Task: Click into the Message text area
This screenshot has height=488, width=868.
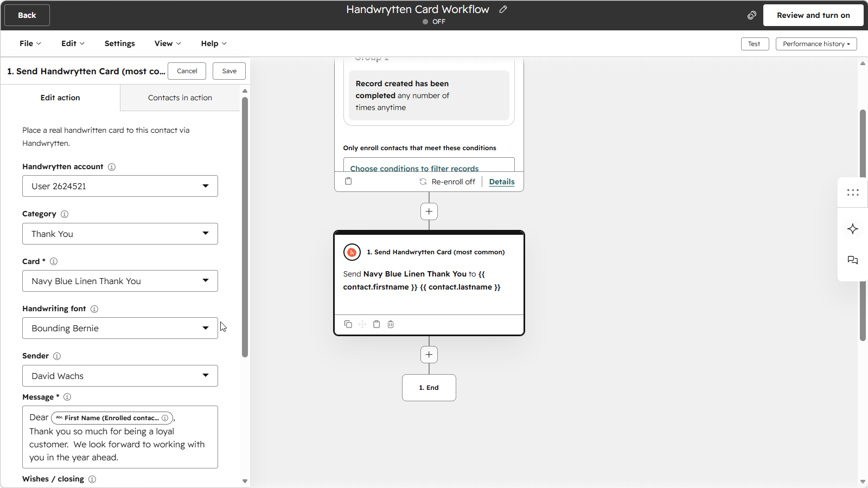Action: [x=120, y=437]
